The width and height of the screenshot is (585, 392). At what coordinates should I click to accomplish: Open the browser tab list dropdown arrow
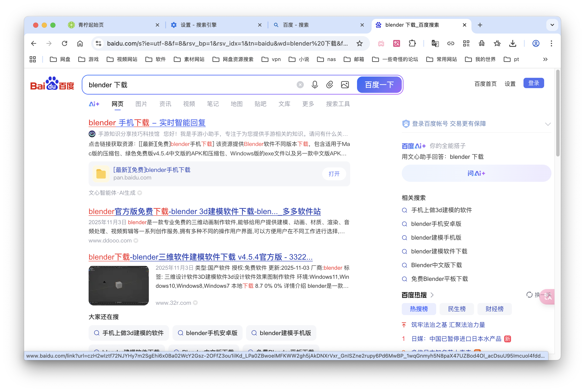click(552, 25)
